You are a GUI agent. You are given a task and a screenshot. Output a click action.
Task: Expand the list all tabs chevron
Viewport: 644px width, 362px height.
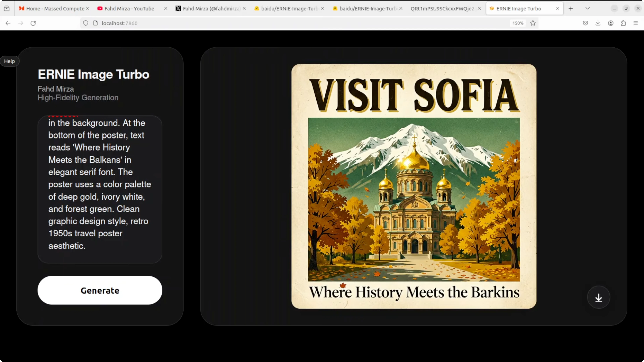(x=587, y=9)
